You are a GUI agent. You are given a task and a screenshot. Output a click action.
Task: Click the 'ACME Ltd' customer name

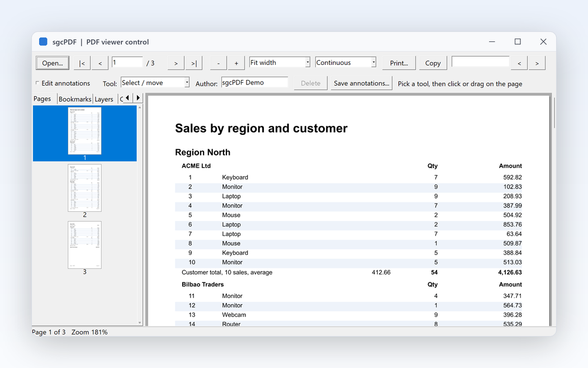pos(196,166)
